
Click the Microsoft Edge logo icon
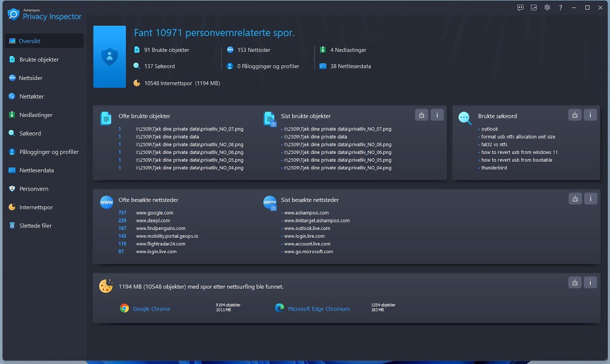point(279,308)
